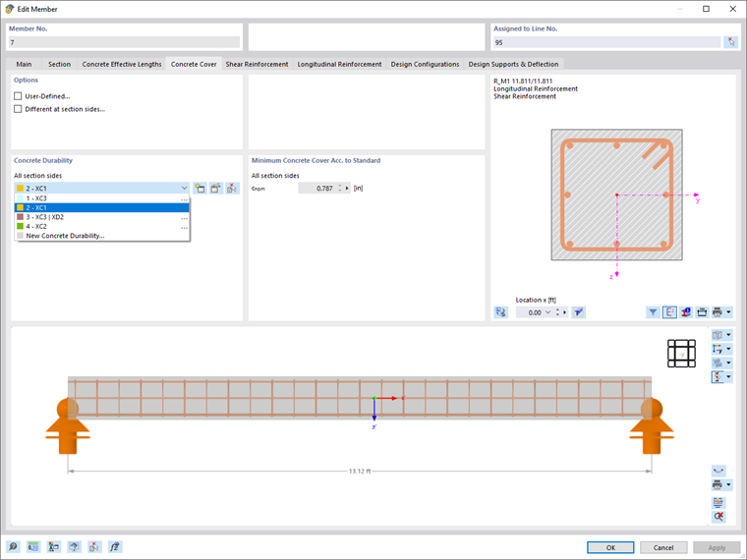This screenshot has height=560, width=747.
Task: Click the copy concrete durability icon
Action: click(216, 188)
